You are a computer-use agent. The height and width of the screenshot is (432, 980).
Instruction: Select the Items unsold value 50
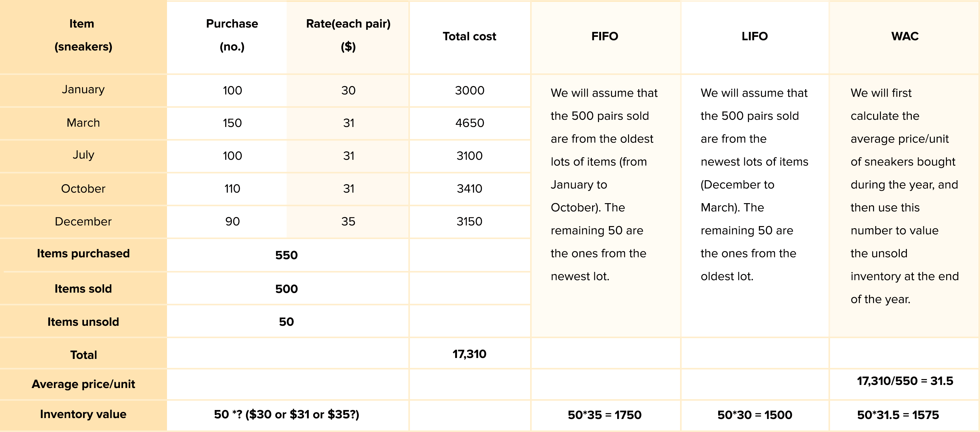(x=286, y=322)
